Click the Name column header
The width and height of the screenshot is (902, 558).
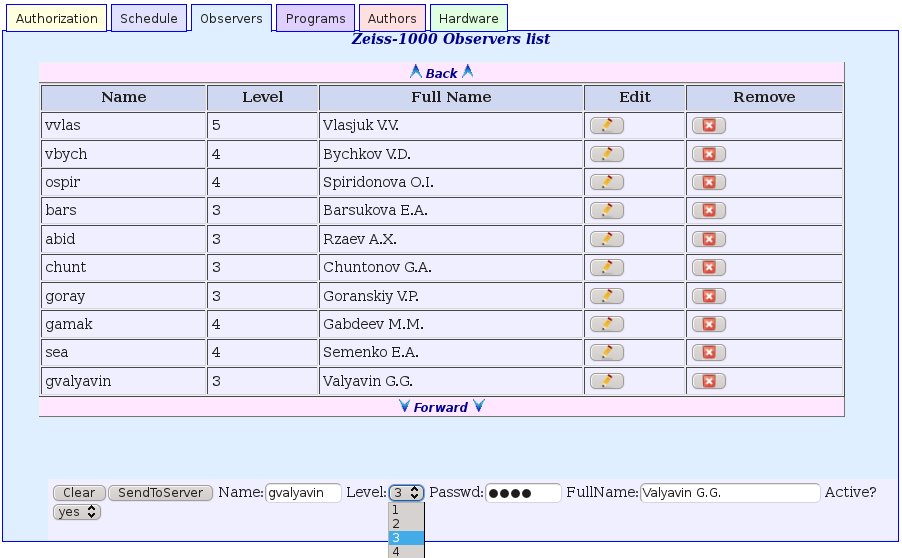(124, 97)
